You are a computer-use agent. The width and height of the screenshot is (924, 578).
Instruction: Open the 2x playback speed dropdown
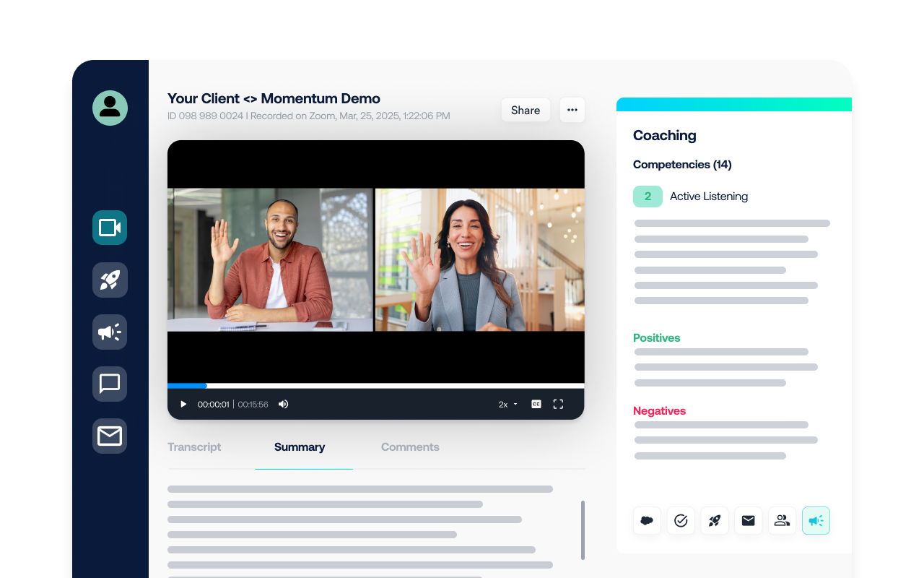507,405
